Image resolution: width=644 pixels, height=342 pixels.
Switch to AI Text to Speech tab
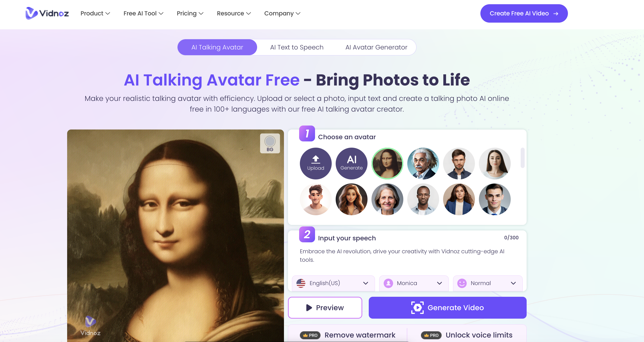tap(296, 47)
